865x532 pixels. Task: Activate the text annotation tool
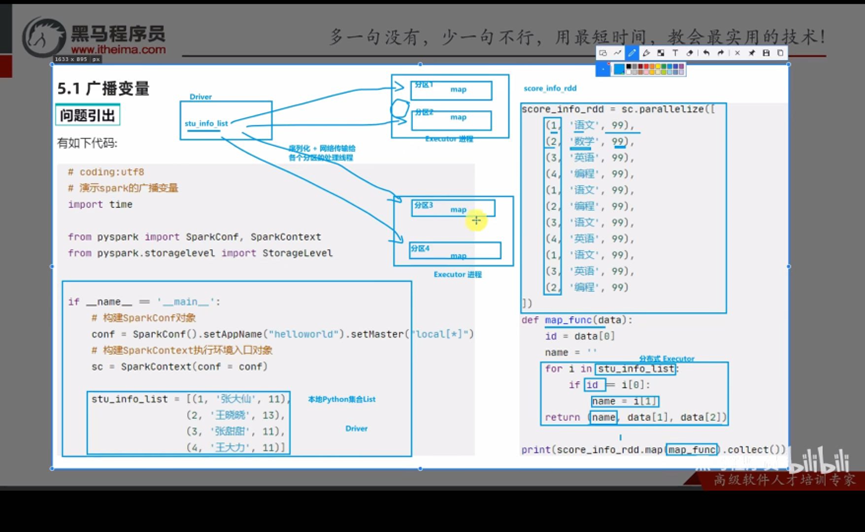click(675, 53)
